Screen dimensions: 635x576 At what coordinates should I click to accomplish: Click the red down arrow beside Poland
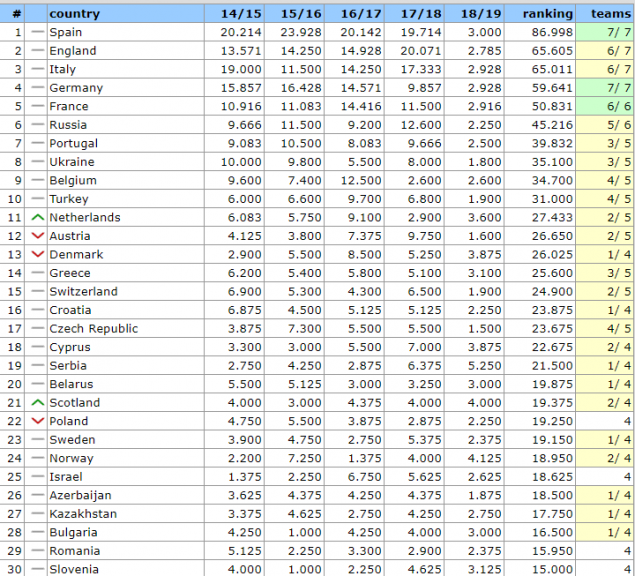coord(38,421)
